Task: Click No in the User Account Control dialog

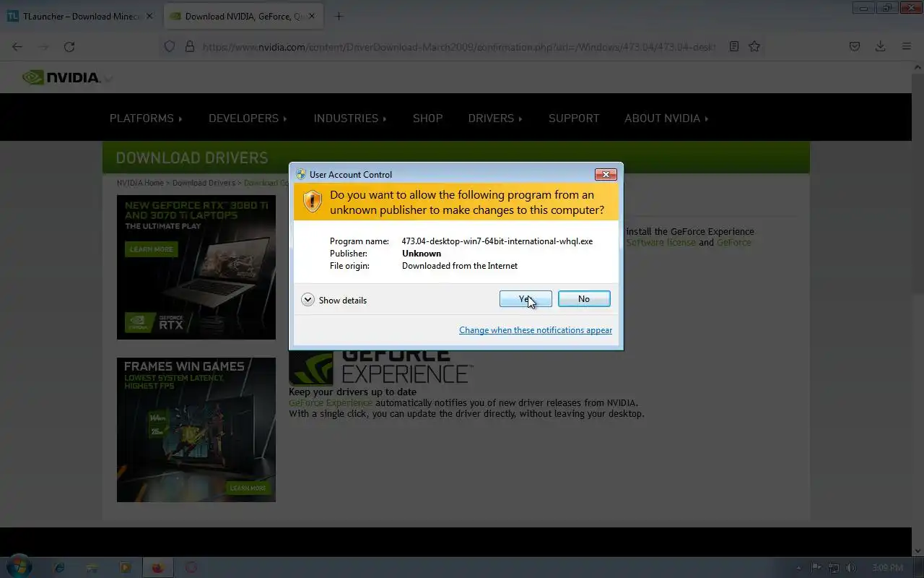Action: pyautogui.click(x=584, y=299)
